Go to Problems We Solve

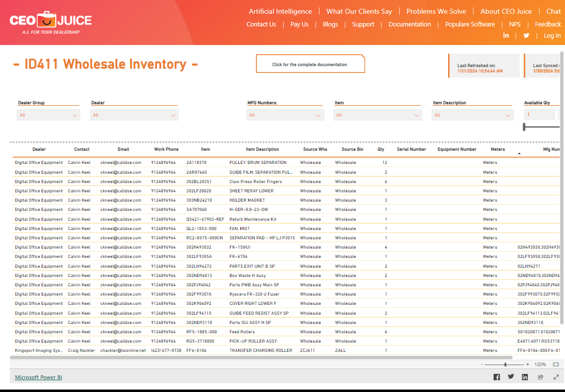[x=436, y=12]
